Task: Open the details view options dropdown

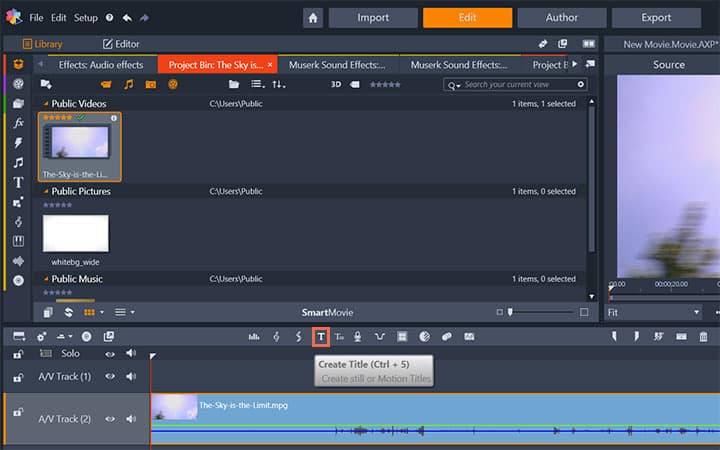Action: [132, 312]
